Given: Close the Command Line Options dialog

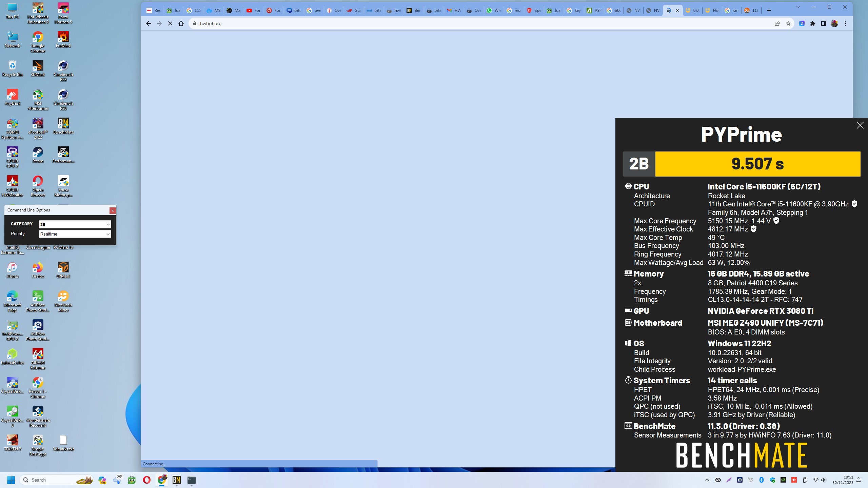Looking at the screenshot, I should pyautogui.click(x=113, y=210).
